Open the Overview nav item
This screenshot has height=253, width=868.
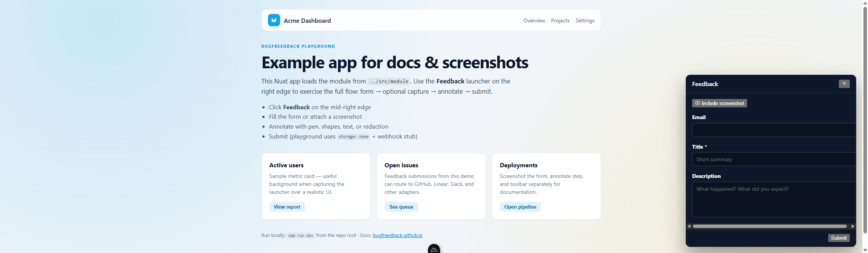coord(534,20)
